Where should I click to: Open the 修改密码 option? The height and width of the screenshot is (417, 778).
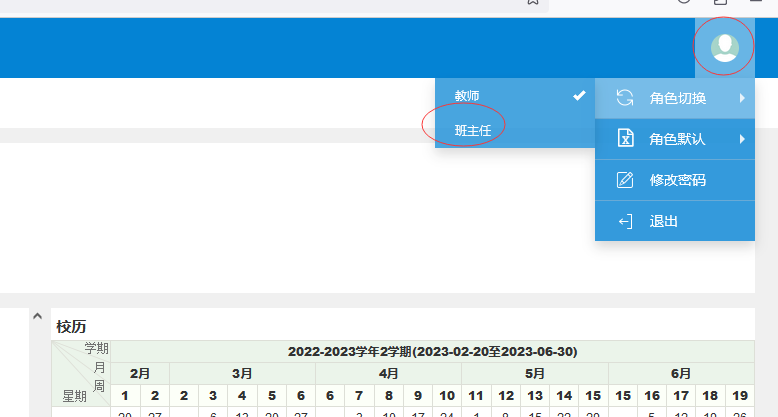pos(678,180)
